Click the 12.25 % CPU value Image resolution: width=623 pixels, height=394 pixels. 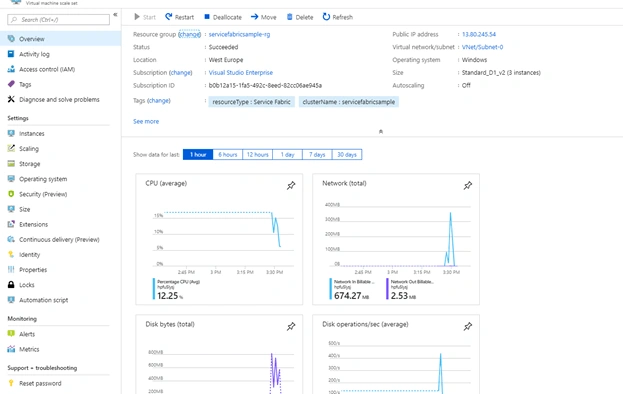(x=170, y=296)
